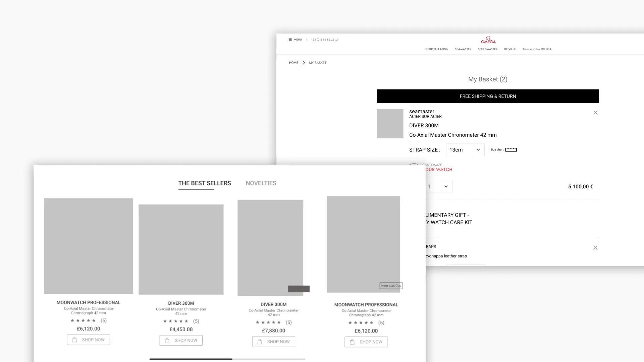Screen dimensions: 644x362
Task: Click SHOP NOW for Diver 300M £4,450
Action: click(x=181, y=340)
